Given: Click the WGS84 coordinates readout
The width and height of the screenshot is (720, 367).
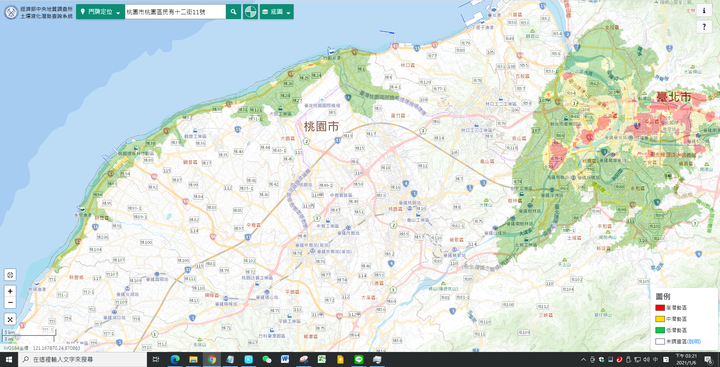Looking at the screenshot, I should (x=42, y=348).
